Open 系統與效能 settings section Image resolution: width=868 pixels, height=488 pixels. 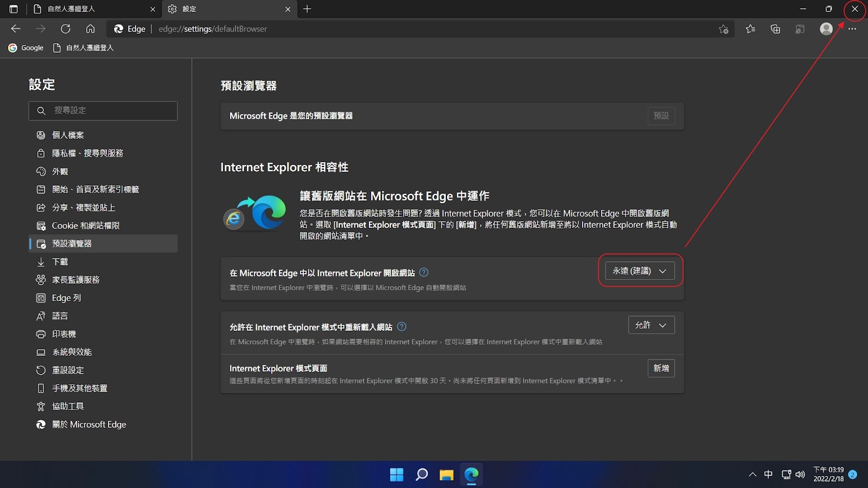point(103,352)
